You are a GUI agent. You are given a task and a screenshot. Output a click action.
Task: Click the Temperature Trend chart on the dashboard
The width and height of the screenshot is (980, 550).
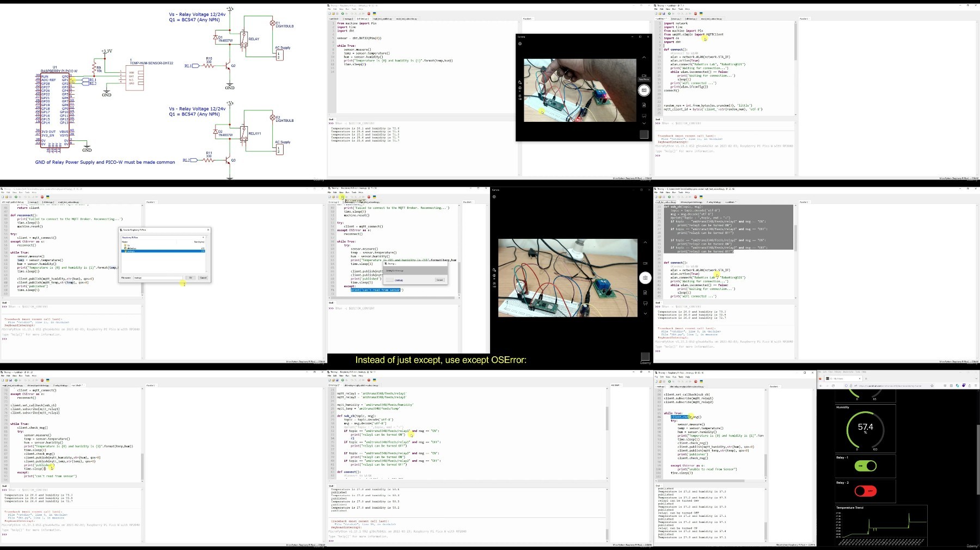881,525
